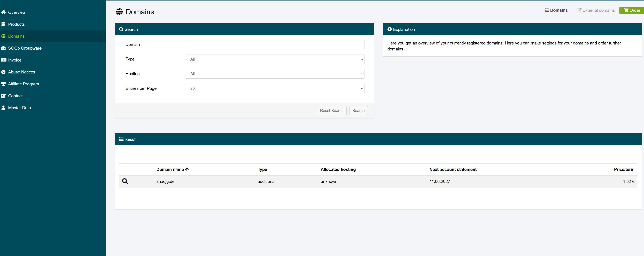
Task: Click the green Order button
Action: point(632,10)
